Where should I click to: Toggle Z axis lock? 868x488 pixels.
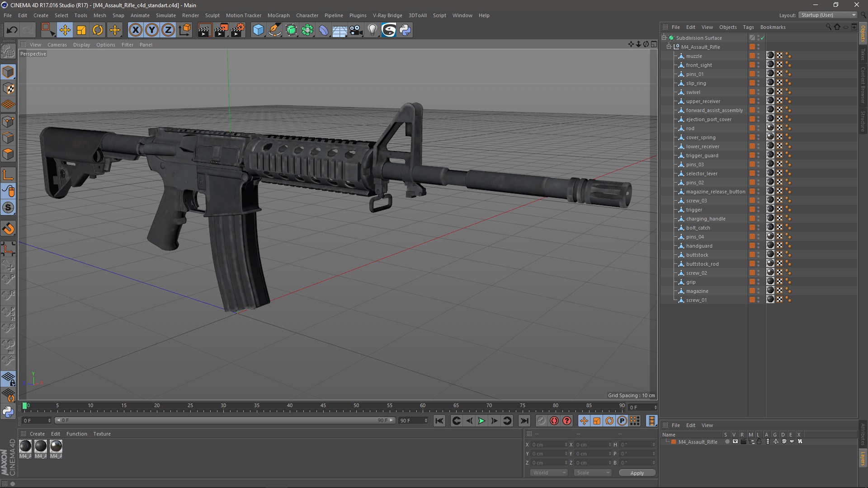[168, 30]
